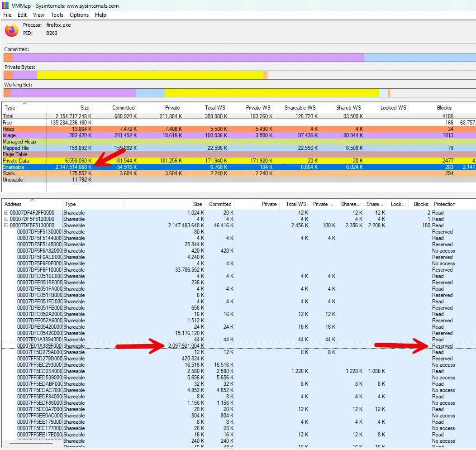Screen dimensions: 476x450
Task: Sort details list by the Sharea... column
Action: click(350, 204)
